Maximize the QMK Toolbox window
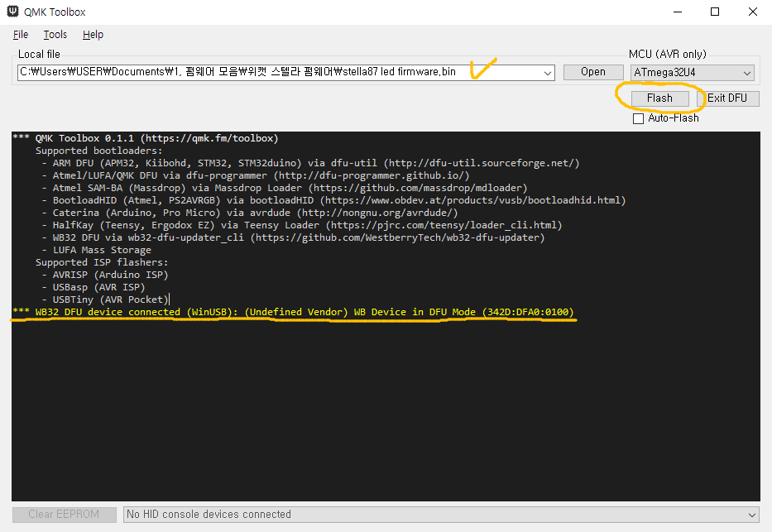 [x=715, y=12]
